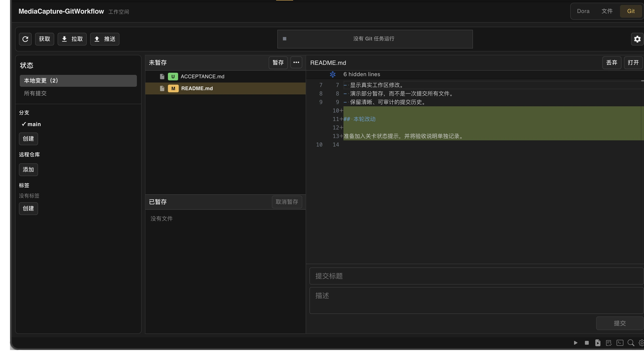Viewport: 644px width, 353px height.
Task: Click 暂存 button in unstaged header
Action: (278, 63)
